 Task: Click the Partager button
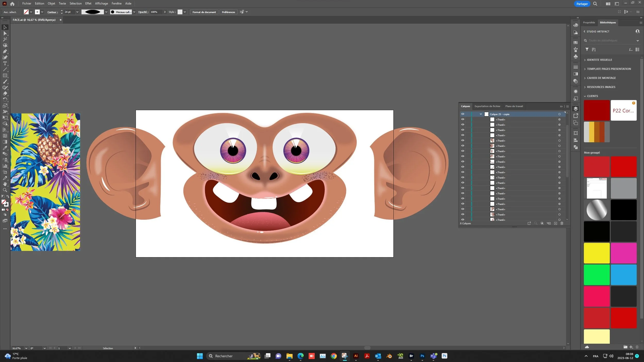(582, 4)
